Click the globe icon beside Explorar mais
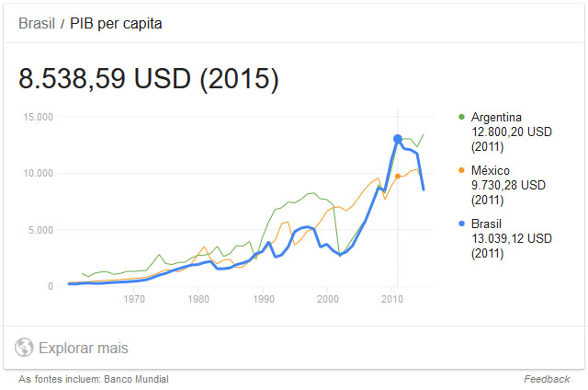Viewport: 588px width, 390px height. (x=24, y=348)
